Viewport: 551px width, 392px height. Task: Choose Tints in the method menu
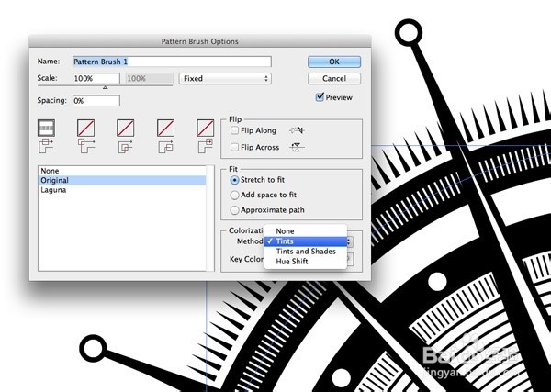(306, 241)
